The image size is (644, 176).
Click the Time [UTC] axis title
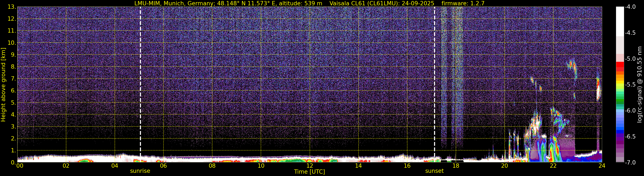[310, 172]
